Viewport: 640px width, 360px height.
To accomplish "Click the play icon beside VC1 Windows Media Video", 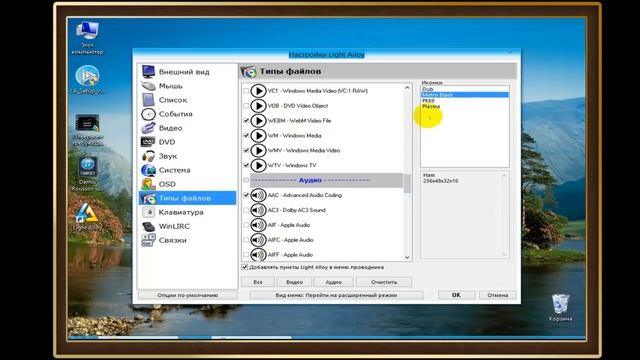I will coord(258,91).
